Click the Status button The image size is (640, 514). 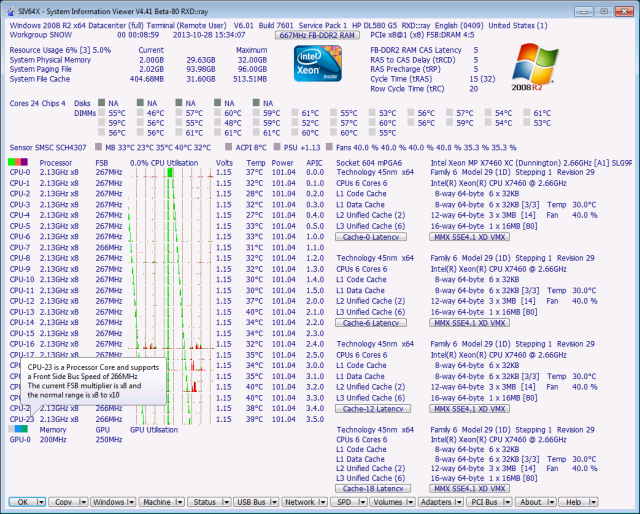pyautogui.click(x=204, y=502)
